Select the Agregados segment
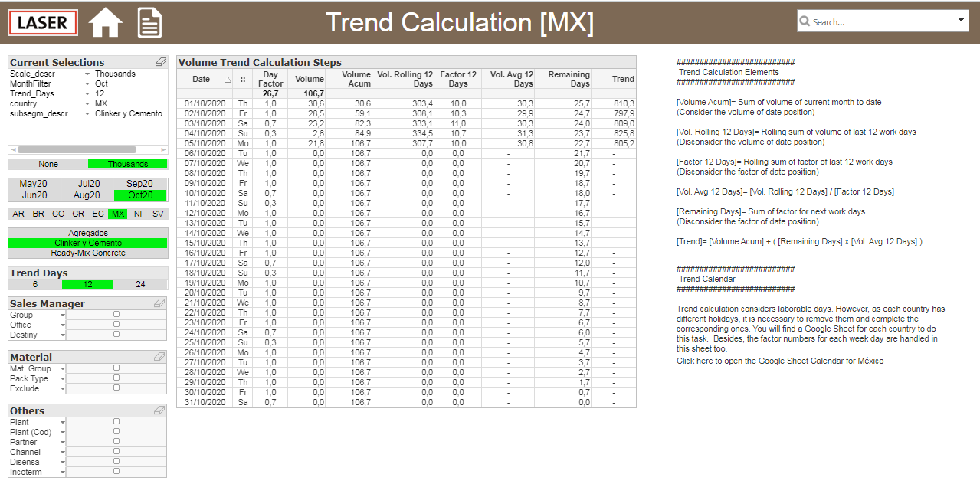 (x=88, y=233)
